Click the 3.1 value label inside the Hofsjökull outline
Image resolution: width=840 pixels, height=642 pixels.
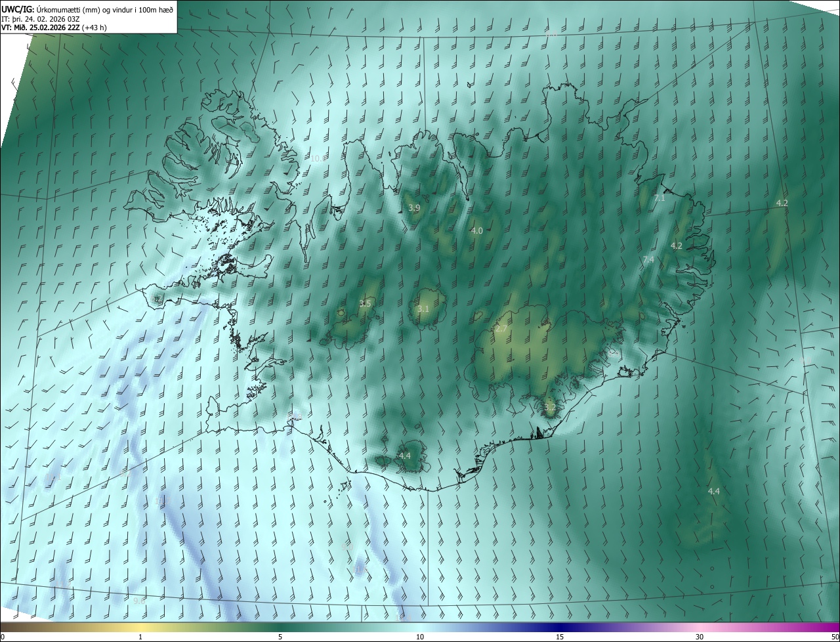[x=423, y=309]
